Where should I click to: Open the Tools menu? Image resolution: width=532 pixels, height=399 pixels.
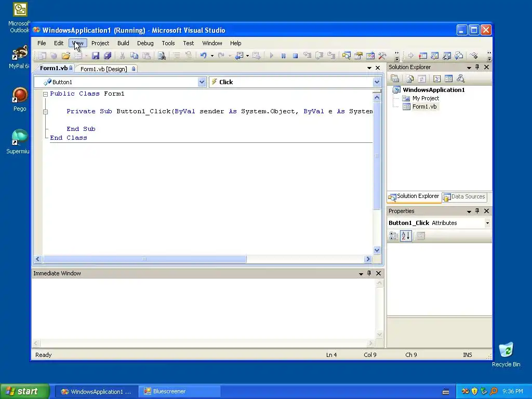pos(168,43)
